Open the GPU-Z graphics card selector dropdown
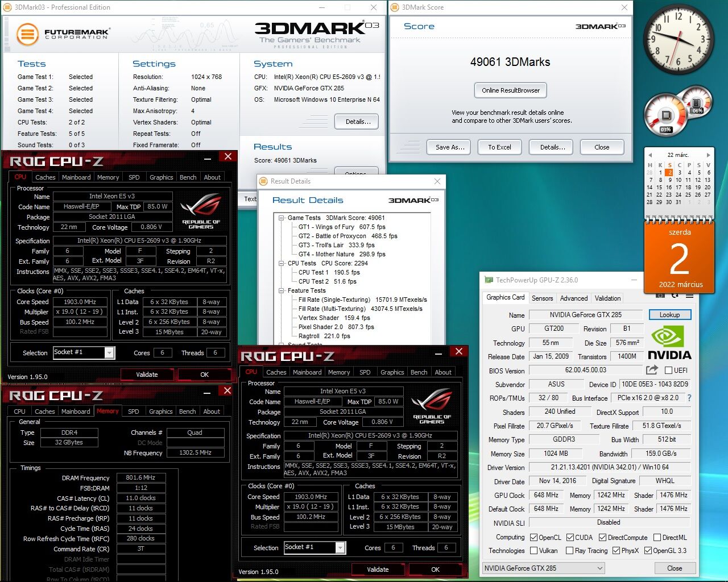Viewport: 728px width, 582px height. click(x=543, y=568)
